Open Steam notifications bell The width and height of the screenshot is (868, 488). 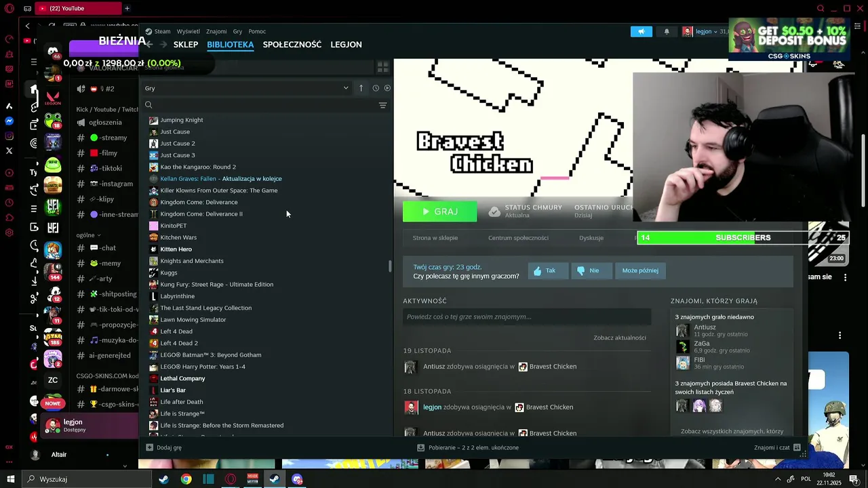pyautogui.click(x=667, y=31)
